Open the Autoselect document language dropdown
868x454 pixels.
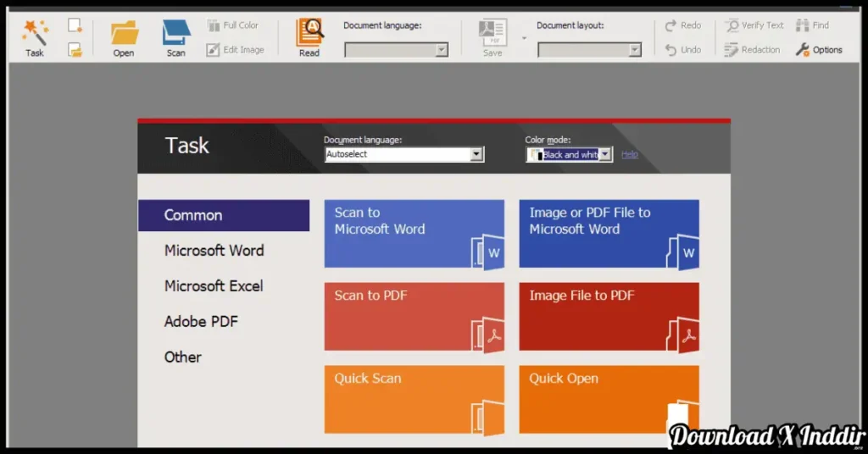click(476, 155)
